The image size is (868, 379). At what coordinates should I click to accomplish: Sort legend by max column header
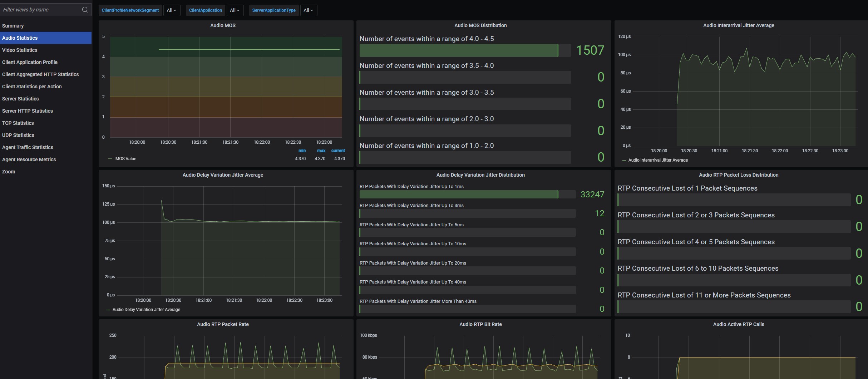tap(321, 151)
